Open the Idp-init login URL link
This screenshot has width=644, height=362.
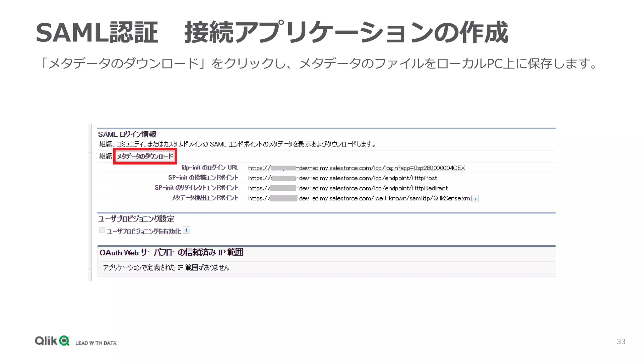click(x=357, y=168)
